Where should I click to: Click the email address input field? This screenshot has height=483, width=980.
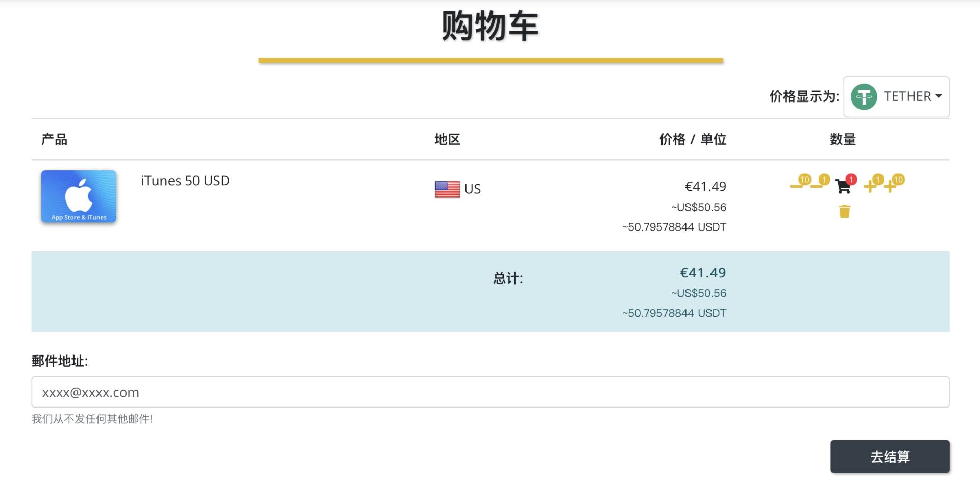coord(490,392)
